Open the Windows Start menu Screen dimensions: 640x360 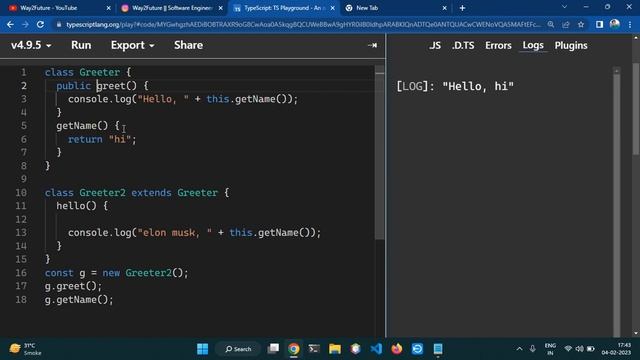point(202,349)
